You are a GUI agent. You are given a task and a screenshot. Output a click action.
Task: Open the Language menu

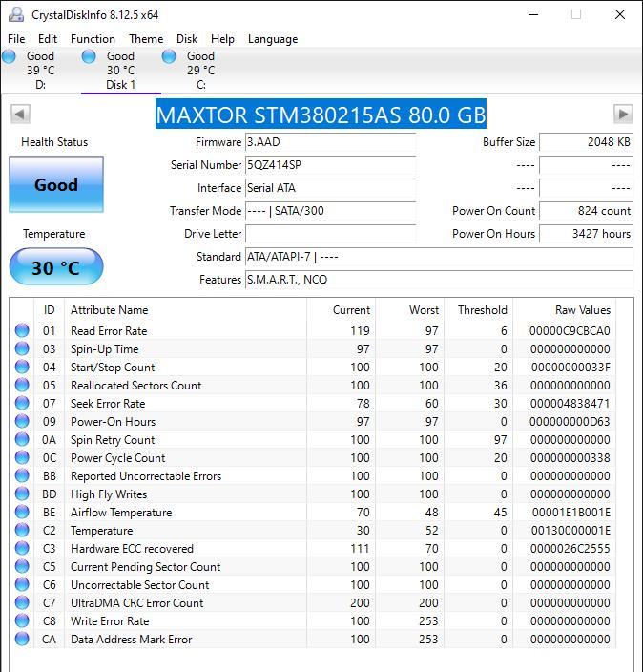click(273, 39)
